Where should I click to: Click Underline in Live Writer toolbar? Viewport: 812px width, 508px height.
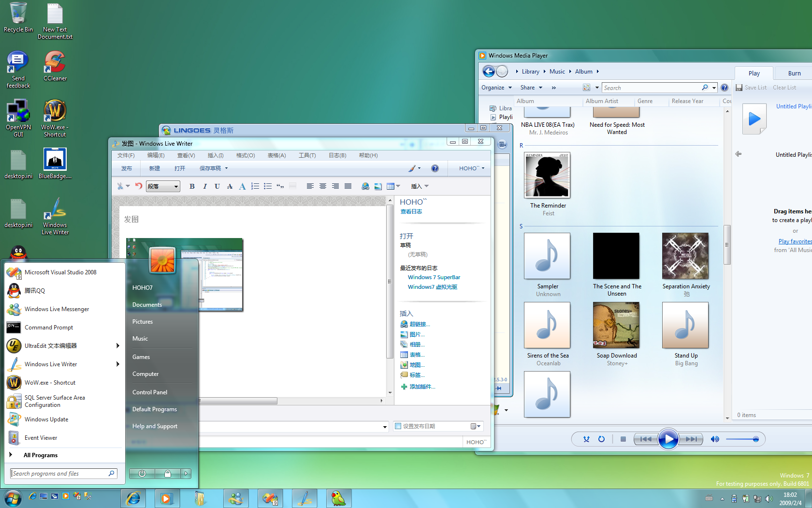(217, 186)
